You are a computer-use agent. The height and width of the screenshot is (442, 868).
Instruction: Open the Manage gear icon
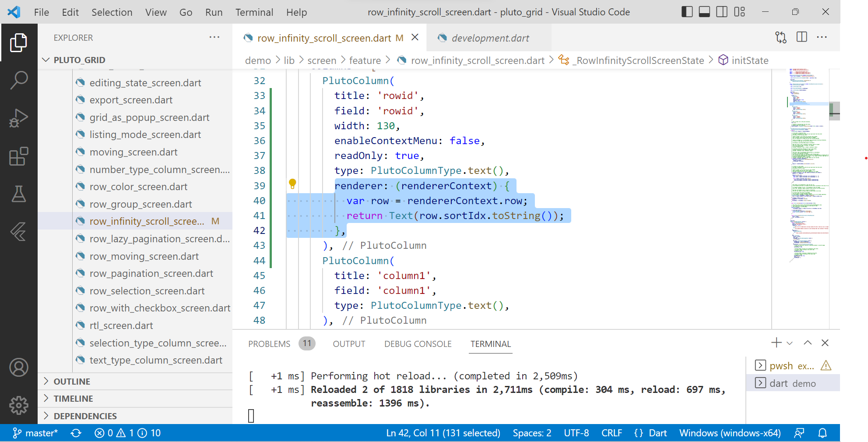(18, 405)
